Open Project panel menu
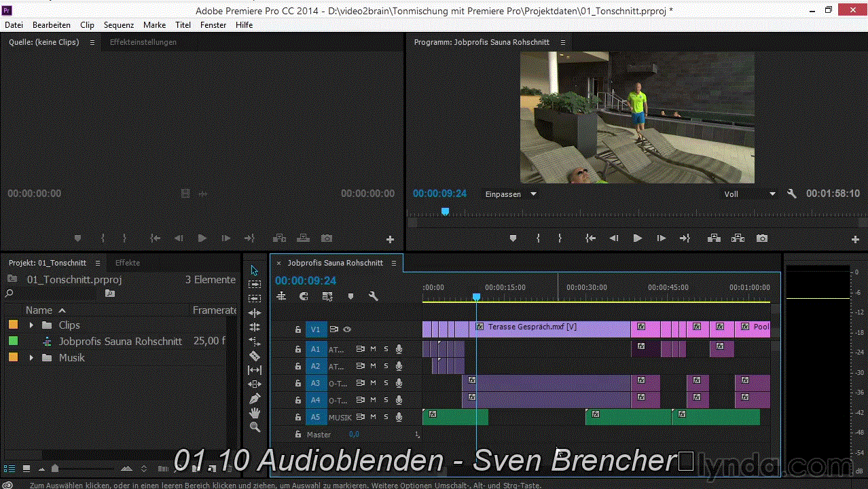The height and width of the screenshot is (489, 868). (x=98, y=263)
